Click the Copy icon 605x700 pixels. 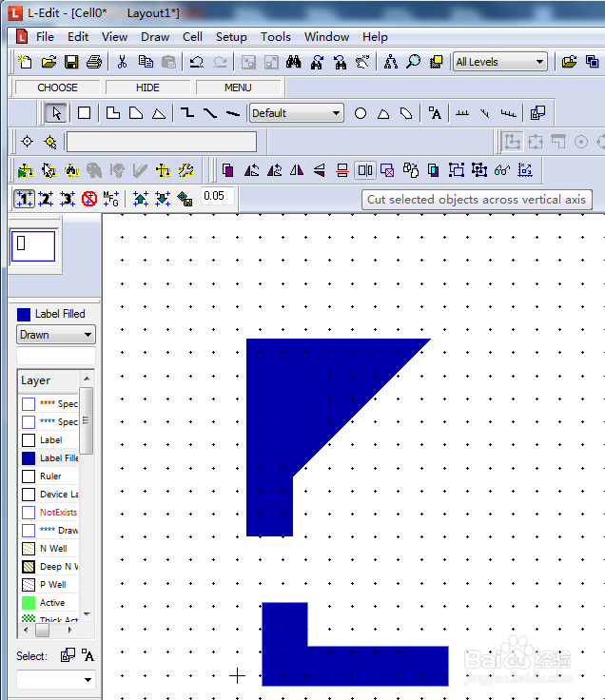146,62
